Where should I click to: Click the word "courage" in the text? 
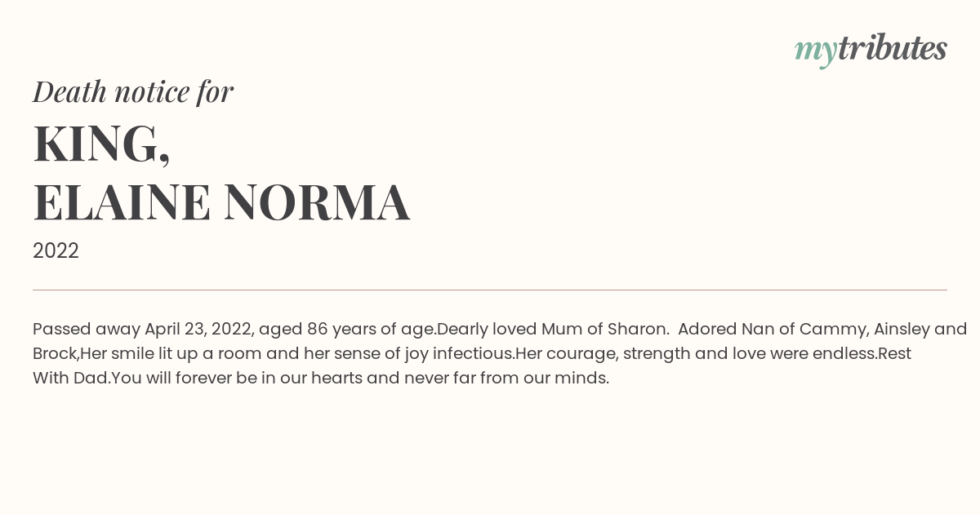coord(572,354)
